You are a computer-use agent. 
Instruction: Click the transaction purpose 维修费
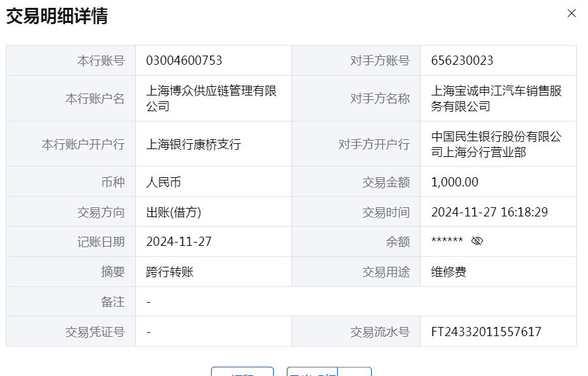coord(449,273)
